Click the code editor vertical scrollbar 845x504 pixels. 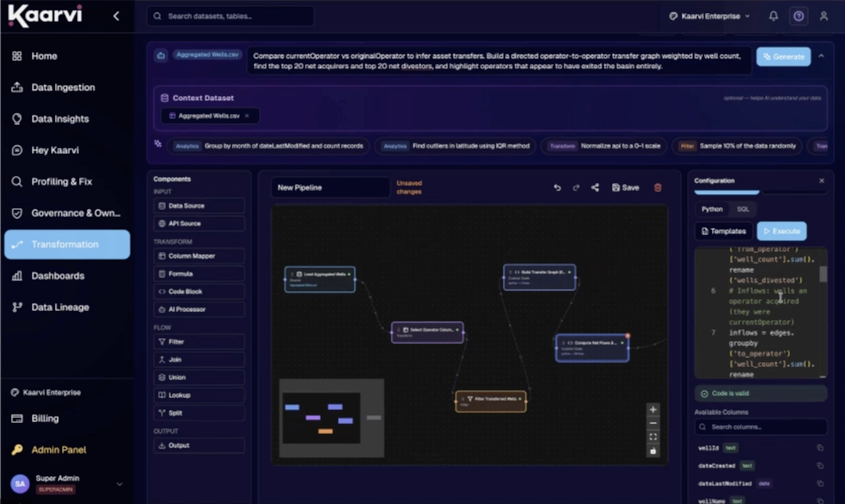tap(823, 274)
